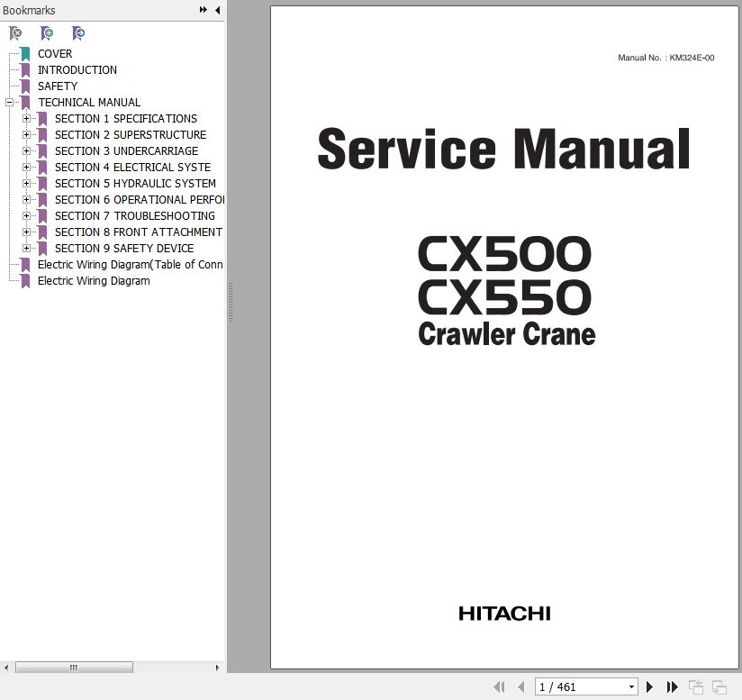Image resolution: width=742 pixels, height=700 pixels.
Task: Open the last Electric Wiring Diagram bookmark
Action: pyautogui.click(x=94, y=281)
